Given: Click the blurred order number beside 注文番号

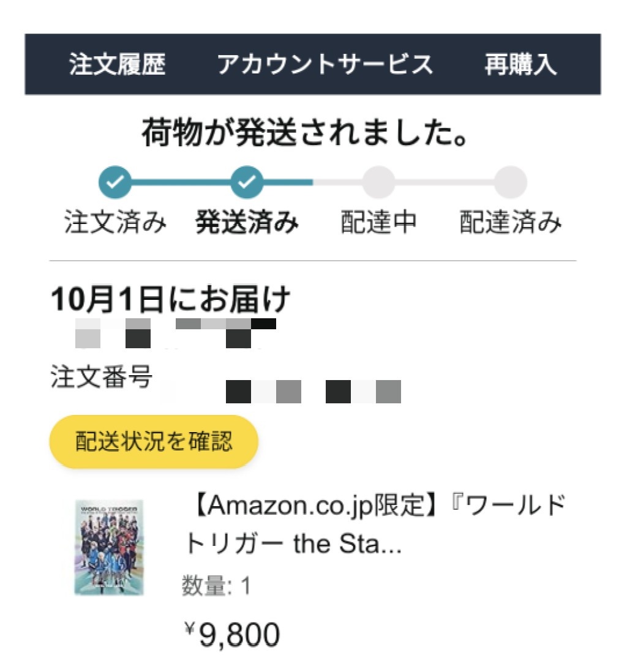Looking at the screenshot, I should pos(313,392).
